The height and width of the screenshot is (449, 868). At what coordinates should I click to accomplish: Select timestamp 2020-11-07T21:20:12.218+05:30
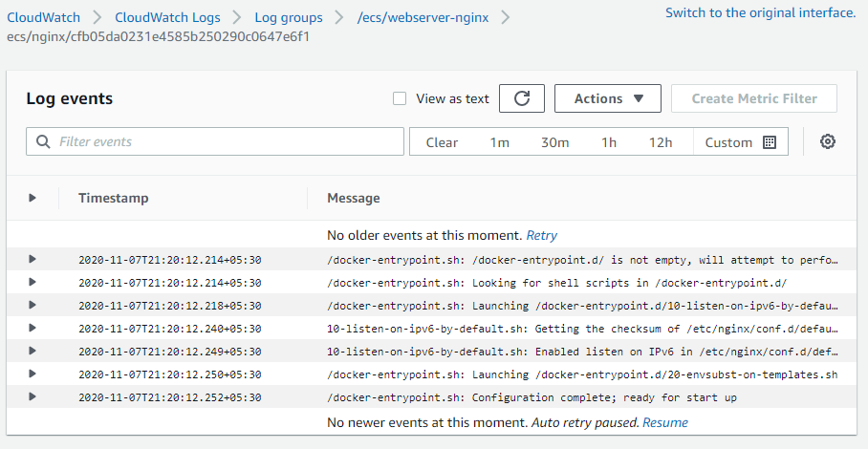[170, 306]
